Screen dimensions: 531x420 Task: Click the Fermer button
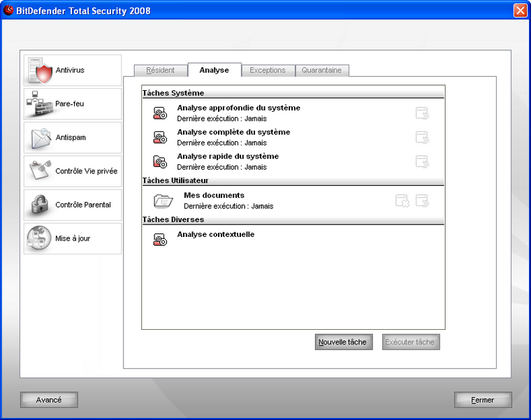[x=483, y=400]
